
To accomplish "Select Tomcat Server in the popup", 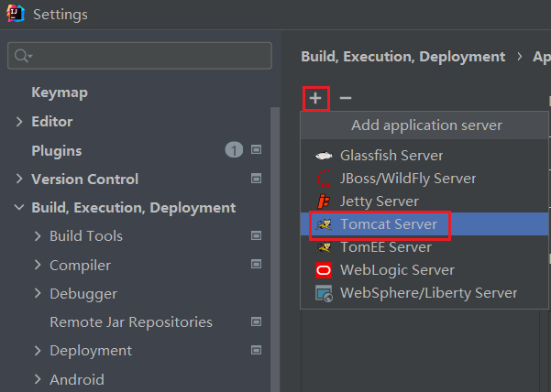I will click(424, 224).
